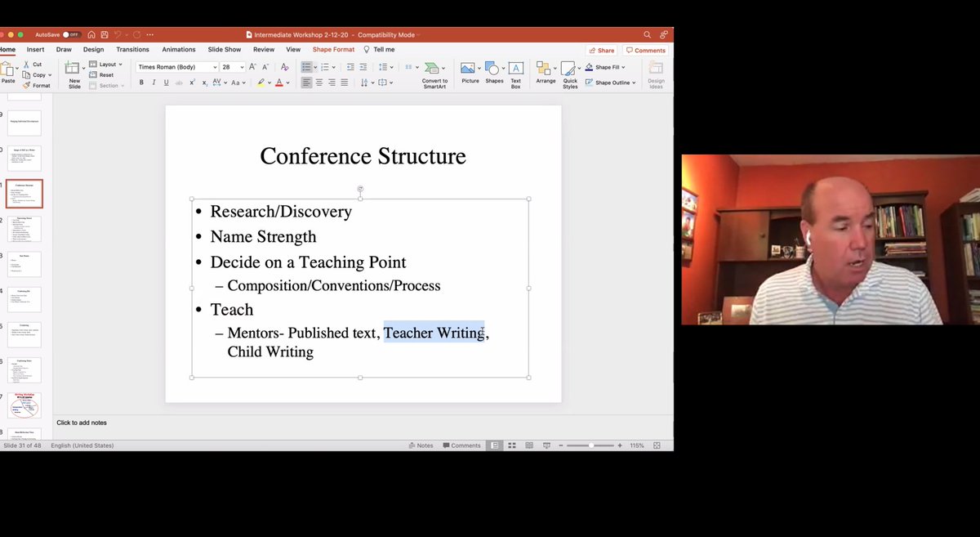
Task: Click Convert to SmartArt
Action: pos(434,74)
